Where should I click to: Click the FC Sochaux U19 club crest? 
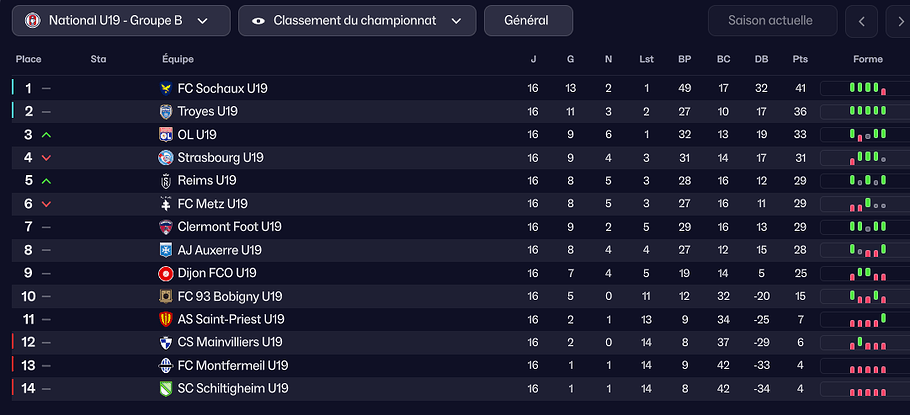pos(166,88)
